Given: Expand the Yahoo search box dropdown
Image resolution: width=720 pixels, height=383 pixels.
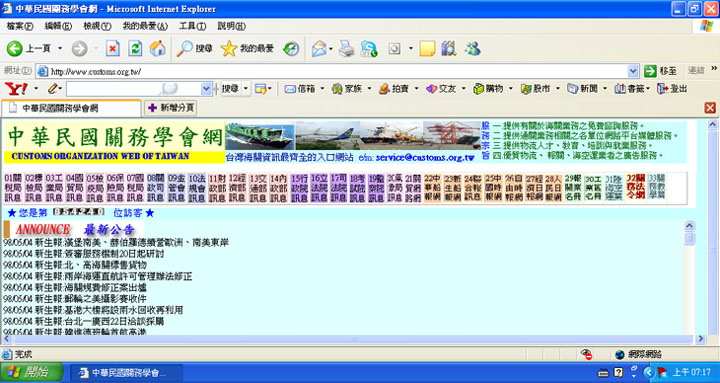Looking at the screenshot, I should coord(206,89).
